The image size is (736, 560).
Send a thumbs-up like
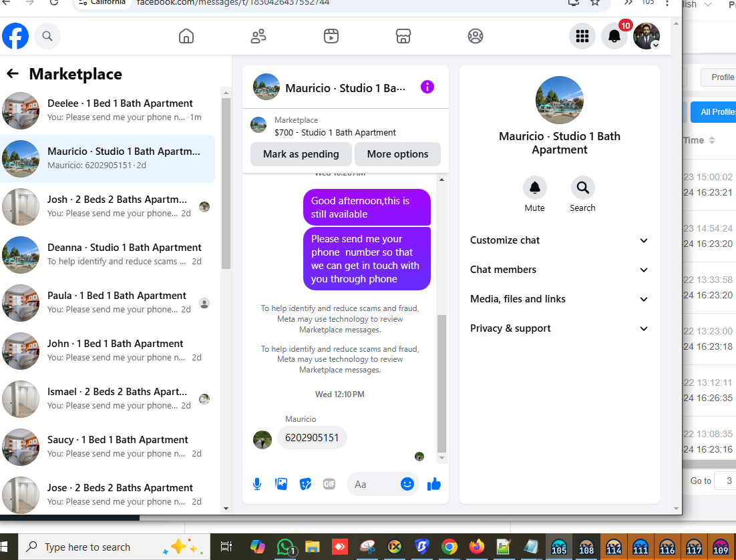click(x=433, y=484)
